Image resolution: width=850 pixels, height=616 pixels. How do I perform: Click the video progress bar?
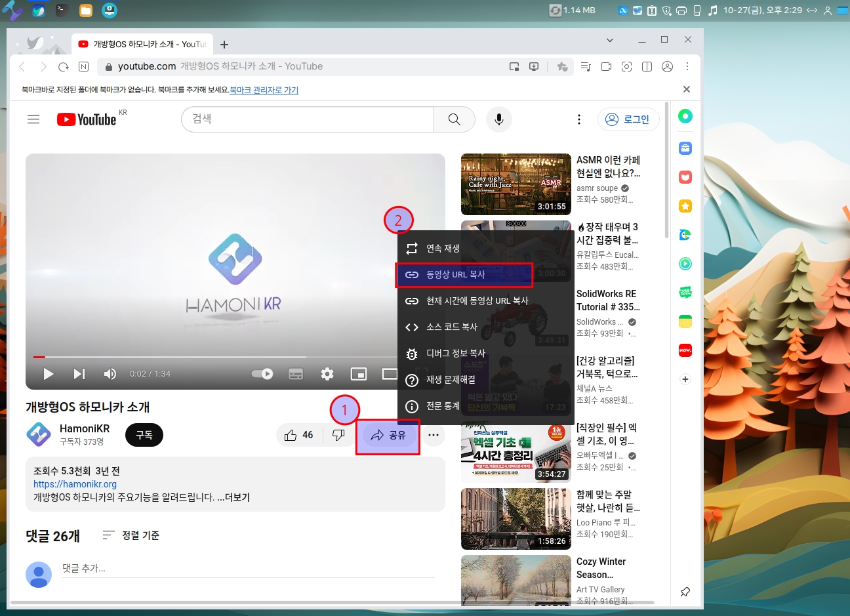(197, 357)
